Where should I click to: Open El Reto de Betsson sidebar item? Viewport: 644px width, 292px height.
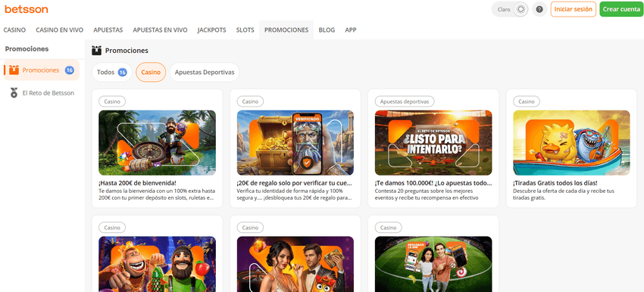[x=42, y=93]
